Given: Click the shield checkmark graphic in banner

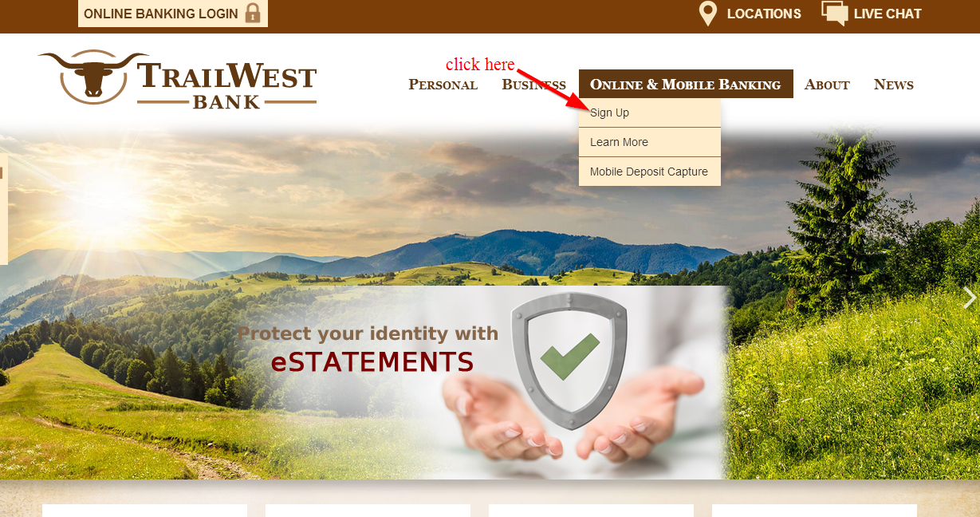Looking at the screenshot, I should 569,360.
